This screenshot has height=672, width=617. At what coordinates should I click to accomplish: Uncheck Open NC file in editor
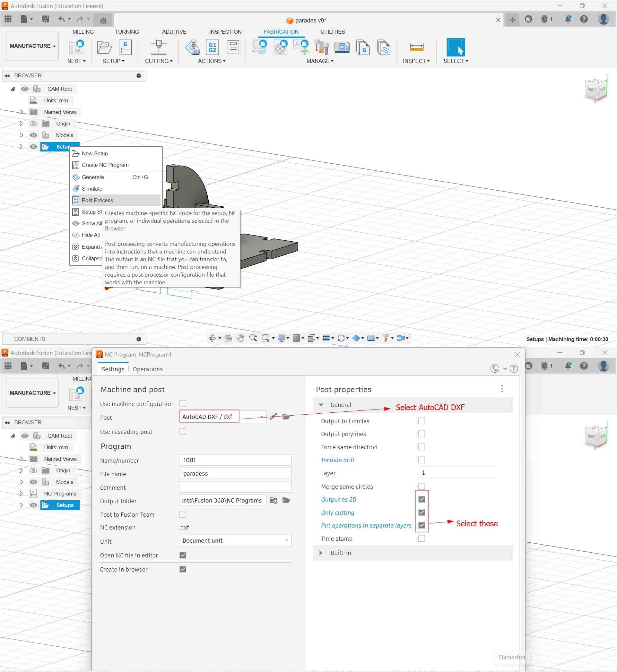point(183,555)
